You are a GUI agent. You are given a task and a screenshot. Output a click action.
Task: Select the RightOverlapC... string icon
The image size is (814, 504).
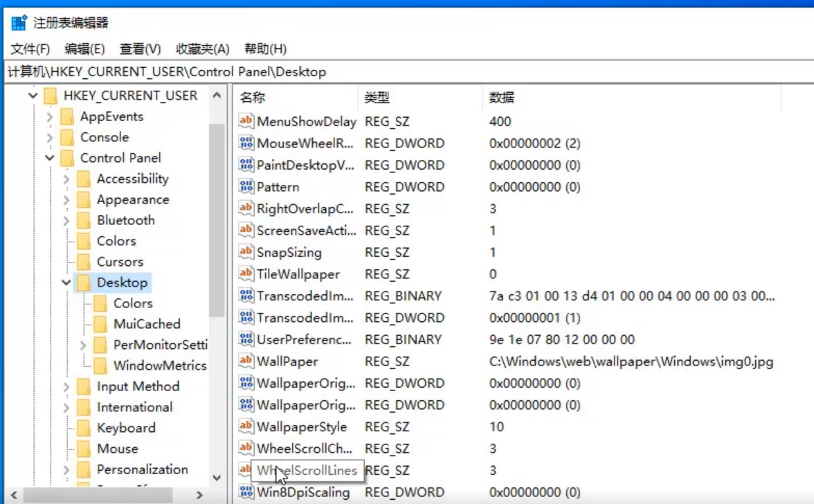[246, 208]
